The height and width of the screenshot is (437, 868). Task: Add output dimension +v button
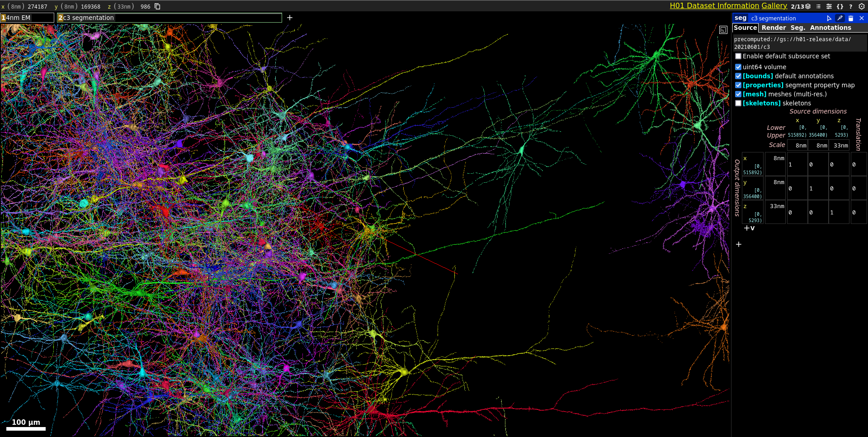(749, 228)
